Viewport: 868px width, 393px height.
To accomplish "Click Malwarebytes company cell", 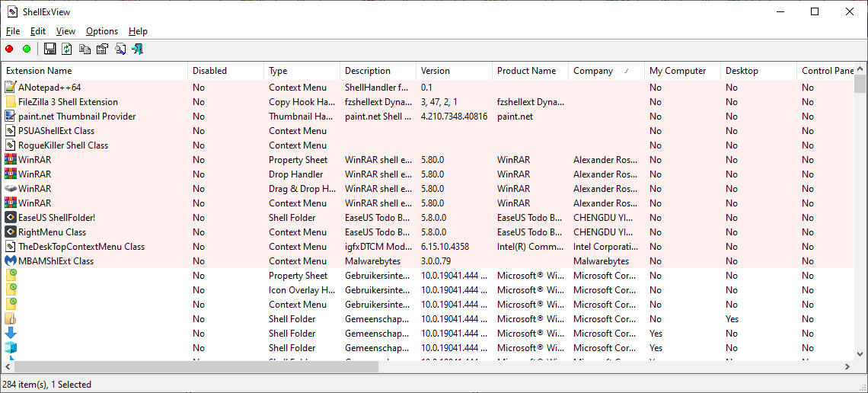I will pos(602,261).
